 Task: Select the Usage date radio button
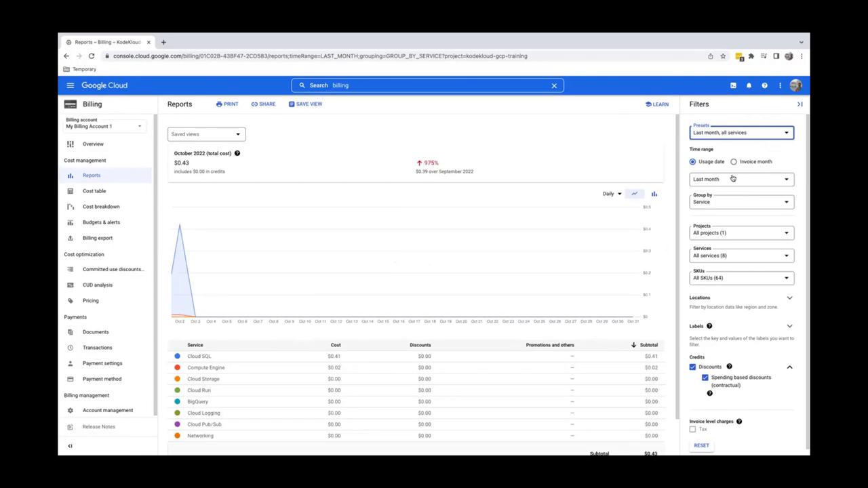[x=692, y=162]
